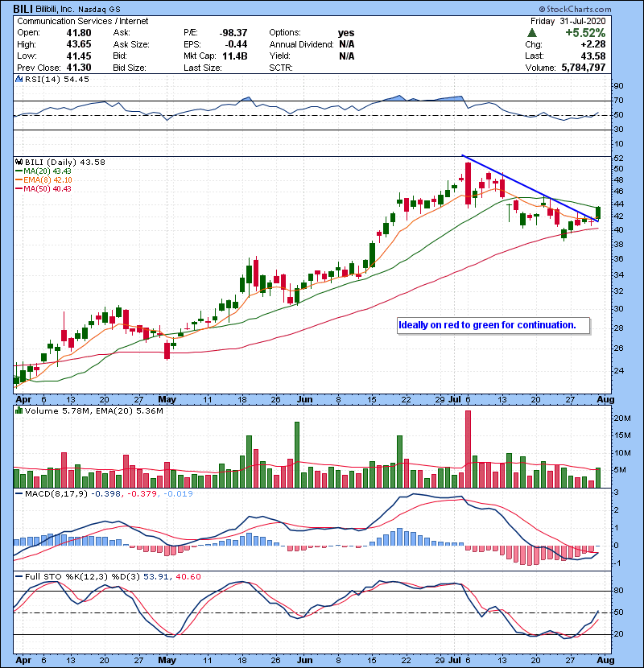The width and height of the screenshot is (644, 668).
Task: Click the Volume panel bar icon
Action: (19, 410)
